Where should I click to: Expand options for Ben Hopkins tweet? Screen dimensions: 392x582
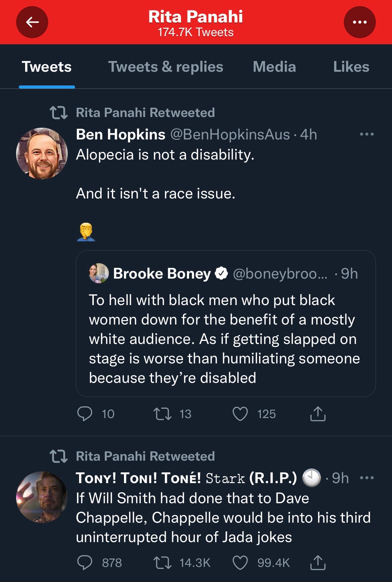click(x=367, y=134)
